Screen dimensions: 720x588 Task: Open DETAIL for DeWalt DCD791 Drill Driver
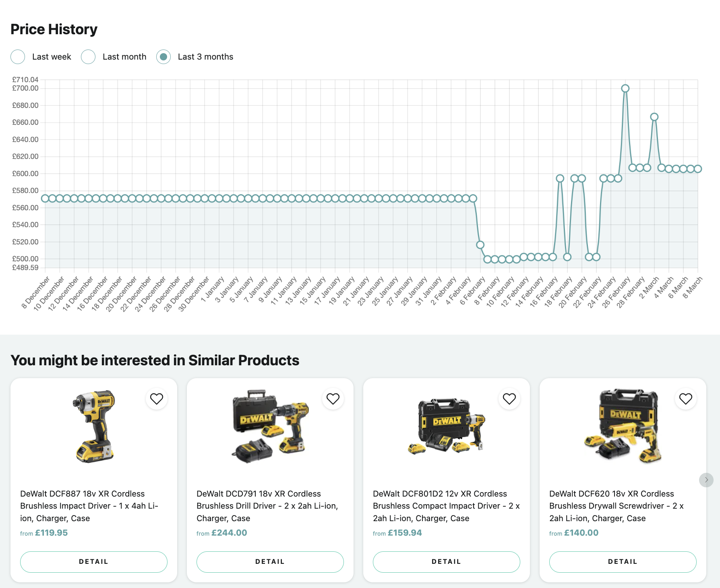coord(270,562)
